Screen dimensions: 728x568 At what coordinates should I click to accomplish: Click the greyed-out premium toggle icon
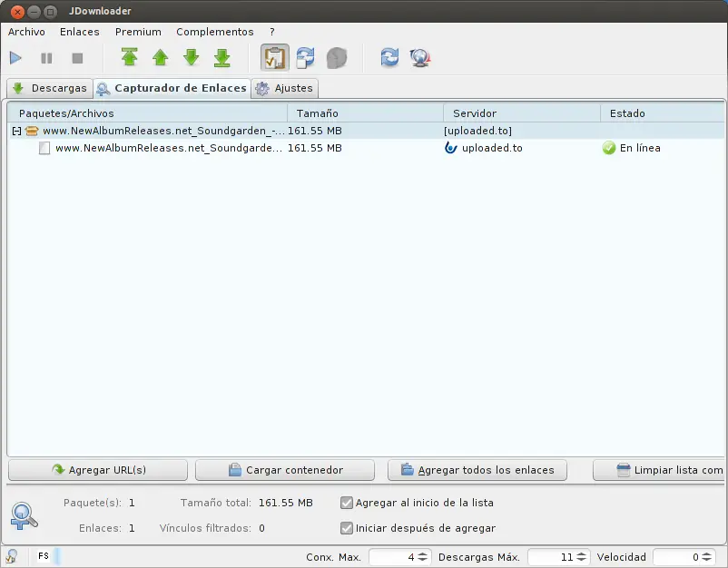(x=337, y=58)
